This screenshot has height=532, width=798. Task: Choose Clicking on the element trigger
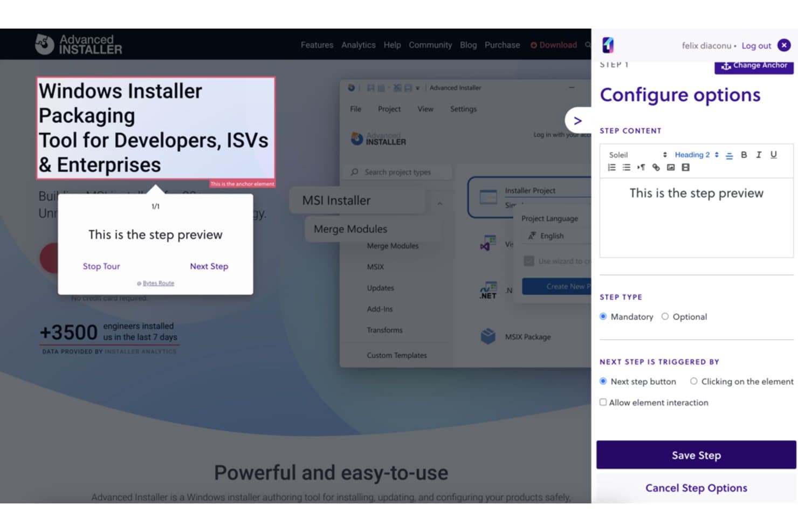(694, 381)
